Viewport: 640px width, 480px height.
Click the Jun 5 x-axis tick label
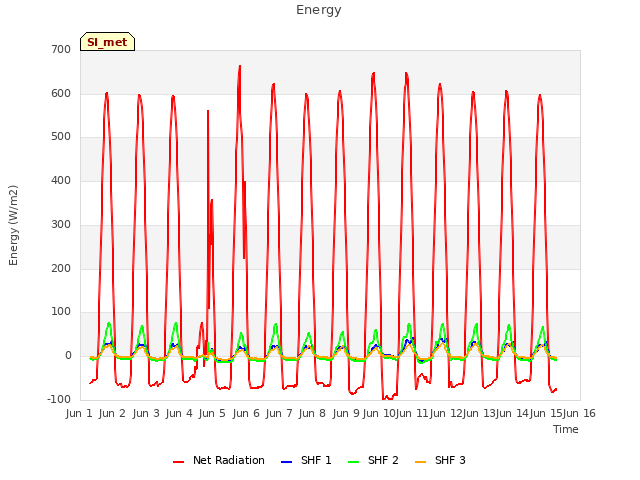212,413
